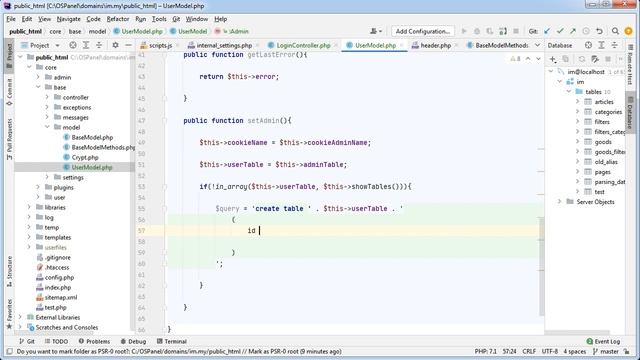Open the Terminal tool window
Viewport: 640px width, 360px height.
tap(172, 341)
